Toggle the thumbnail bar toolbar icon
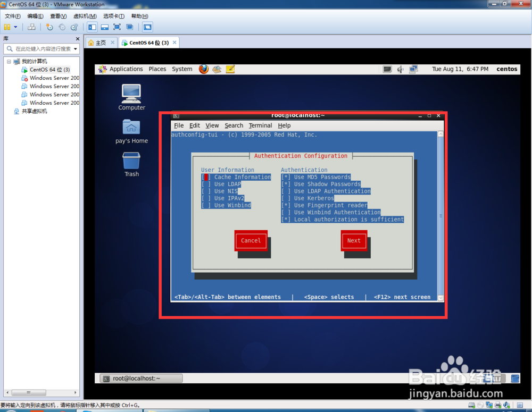The height and width of the screenshot is (412, 532). click(x=105, y=27)
